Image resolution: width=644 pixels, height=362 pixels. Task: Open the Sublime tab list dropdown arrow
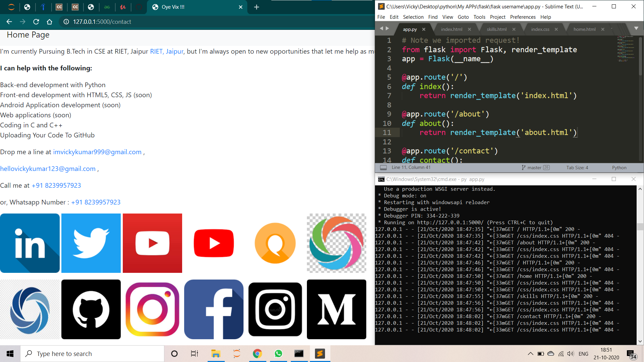tap(636, 28)
